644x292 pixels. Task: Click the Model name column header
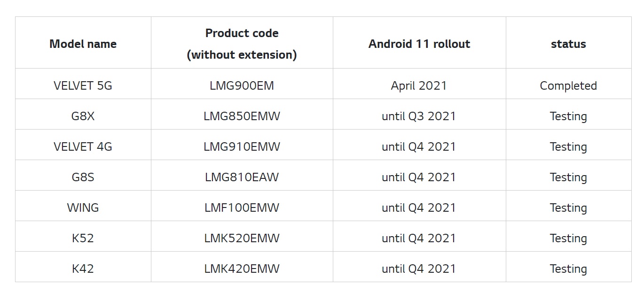(x=83, y=44)
